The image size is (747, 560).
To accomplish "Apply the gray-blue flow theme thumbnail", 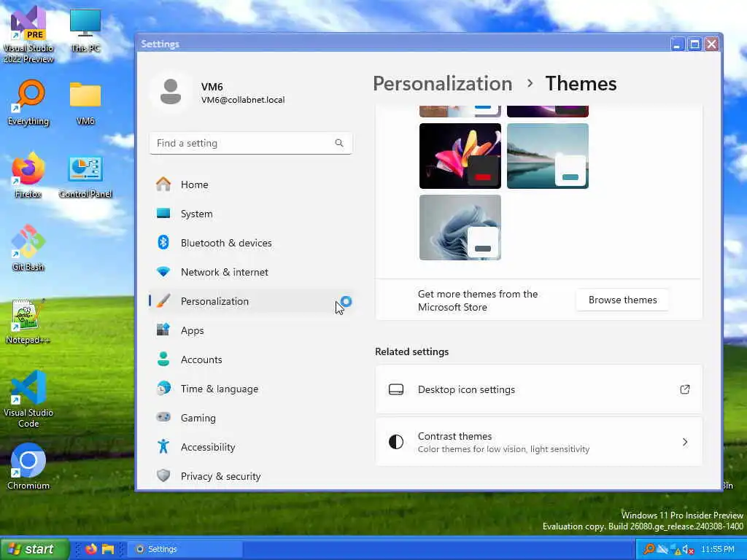I will point(460,227).
